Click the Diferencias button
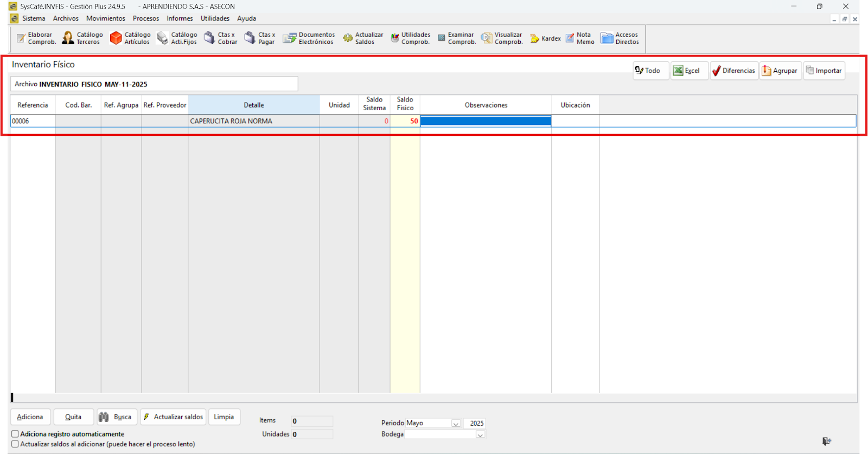The height and width of the screenshot is (454, 868). pyautogui.click(x=733, y=71)
